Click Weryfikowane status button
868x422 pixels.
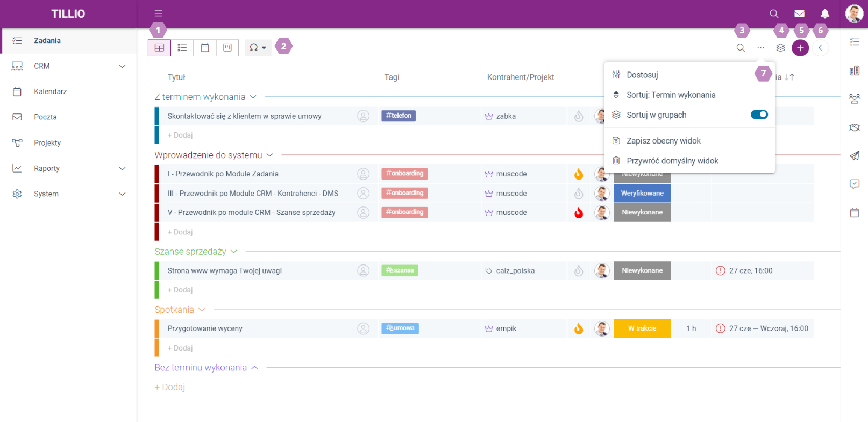click(642, 193)
